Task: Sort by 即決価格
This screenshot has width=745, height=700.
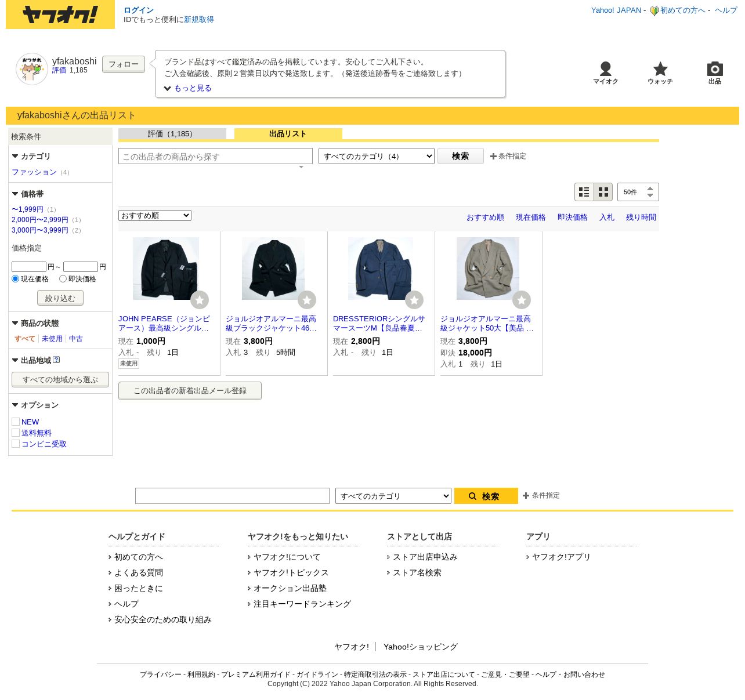Action: [573, 217]
